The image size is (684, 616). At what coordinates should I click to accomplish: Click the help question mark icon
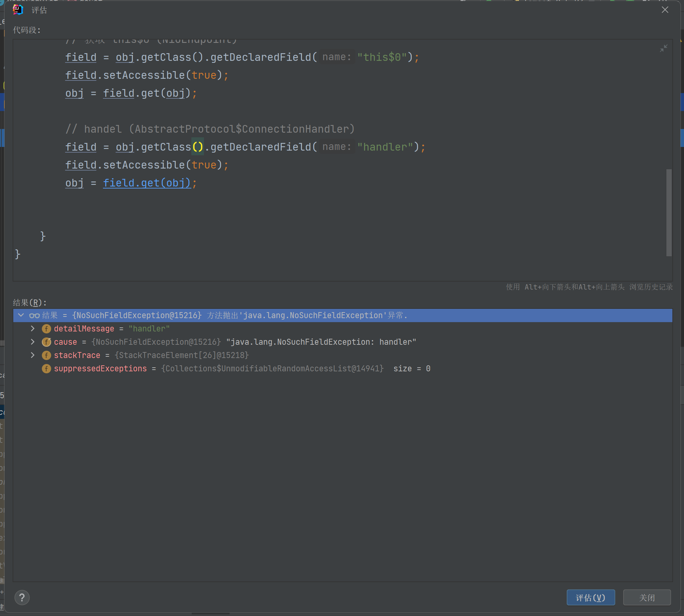[22, 597]
